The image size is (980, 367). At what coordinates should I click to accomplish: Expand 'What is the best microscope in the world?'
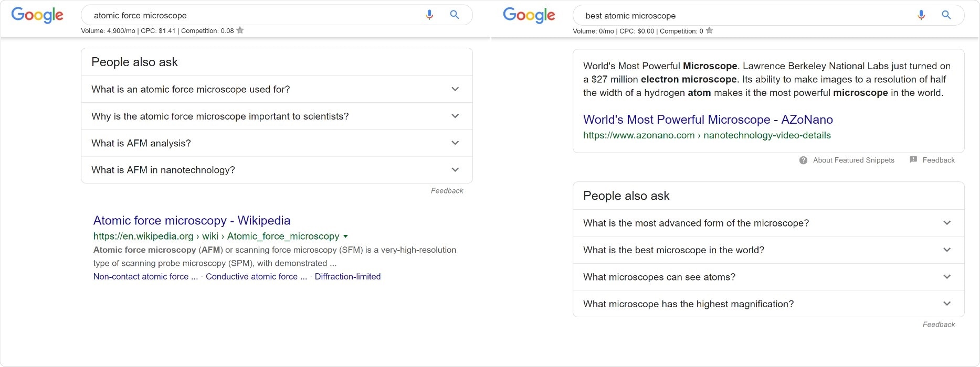[768, 250]
